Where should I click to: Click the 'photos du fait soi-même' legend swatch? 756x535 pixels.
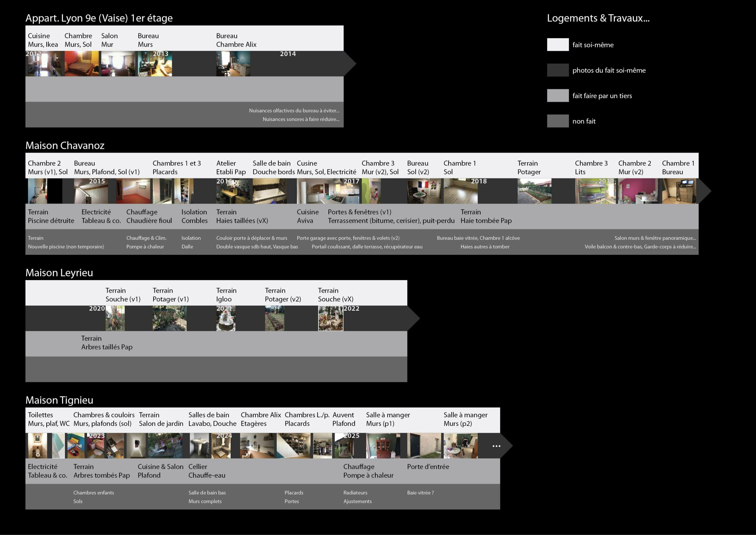558,70
